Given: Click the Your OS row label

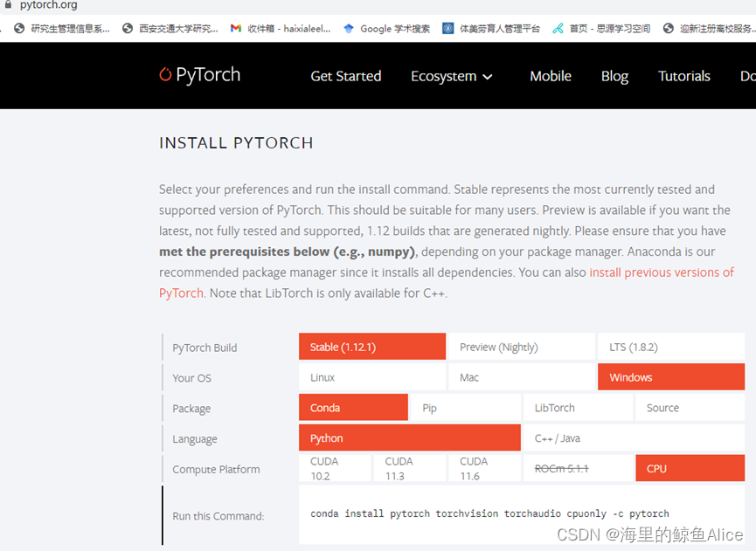Looking at the screenshot, I should click(192, 378).
